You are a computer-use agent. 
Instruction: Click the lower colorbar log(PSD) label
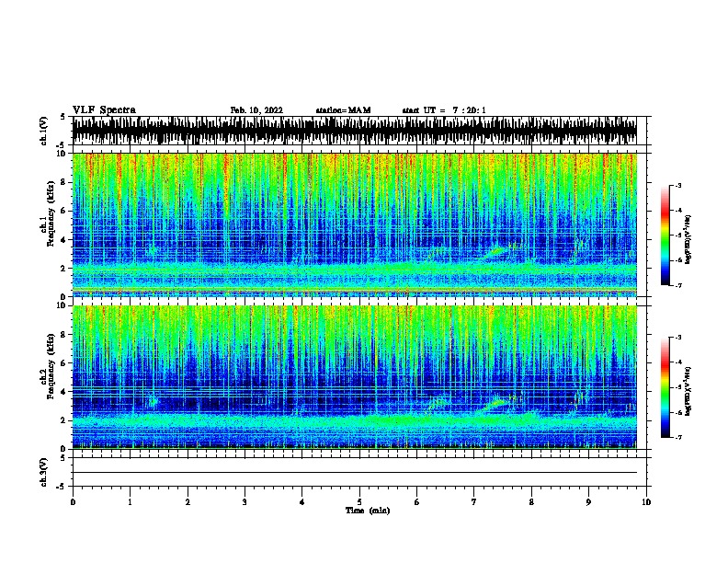click(688, 391)
